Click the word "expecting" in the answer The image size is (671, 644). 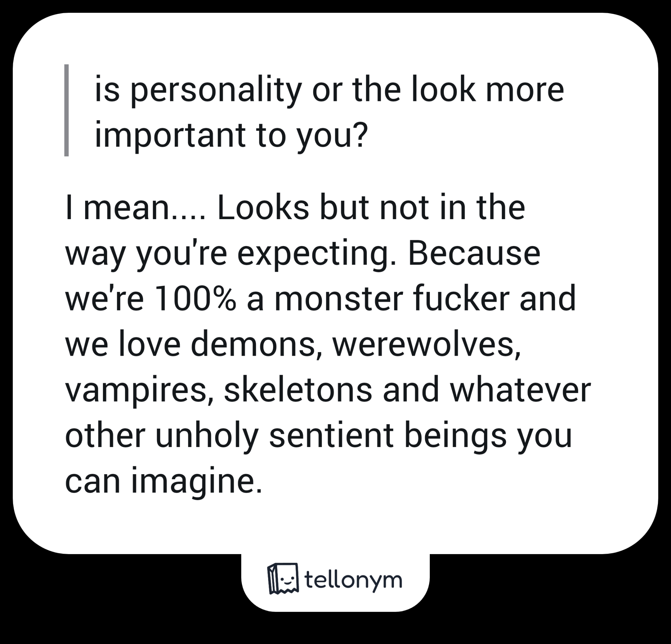316,254
